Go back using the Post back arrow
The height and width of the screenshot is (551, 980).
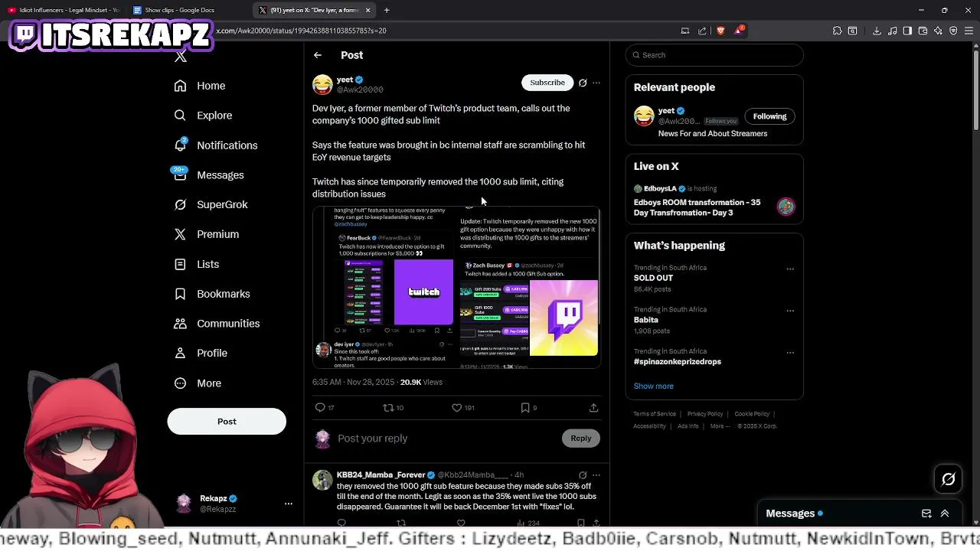pyautogui.click(x=317, y=55)
